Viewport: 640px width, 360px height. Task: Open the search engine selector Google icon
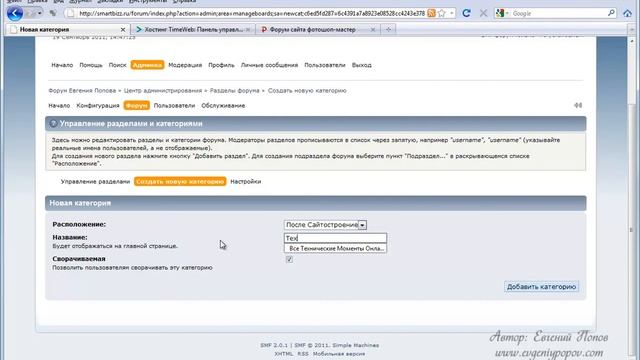coord(500,13)
